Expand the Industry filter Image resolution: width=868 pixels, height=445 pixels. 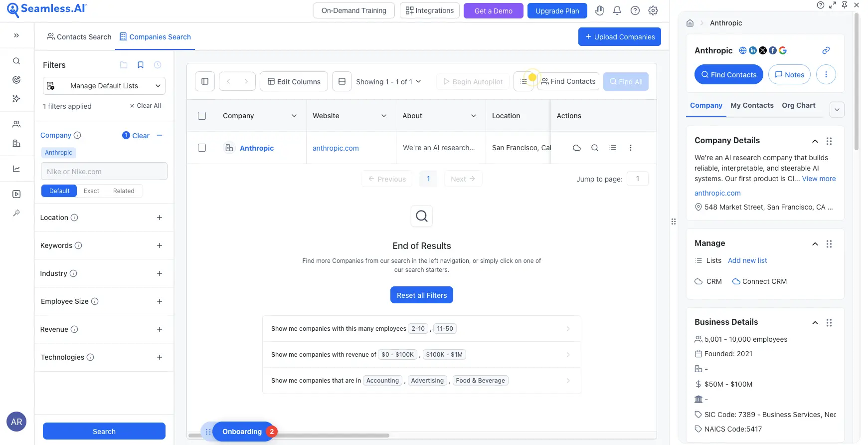[x=160, y=273]
